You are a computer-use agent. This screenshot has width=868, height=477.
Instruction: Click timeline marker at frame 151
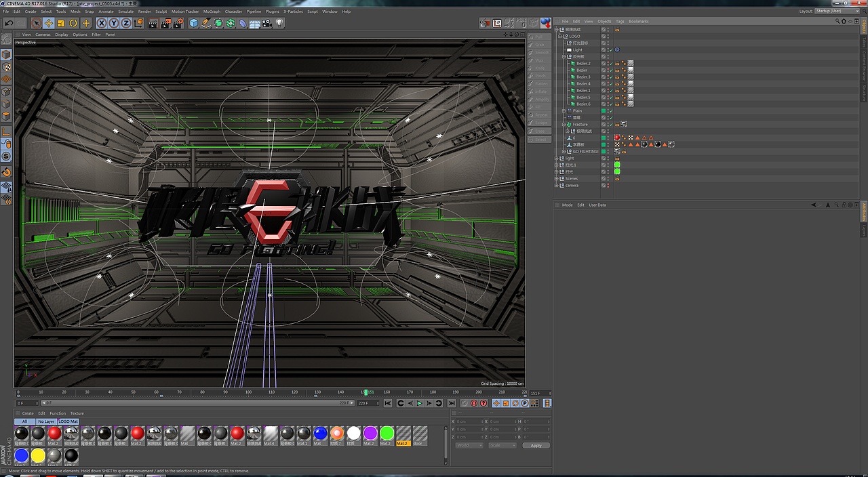click(366, 392)
